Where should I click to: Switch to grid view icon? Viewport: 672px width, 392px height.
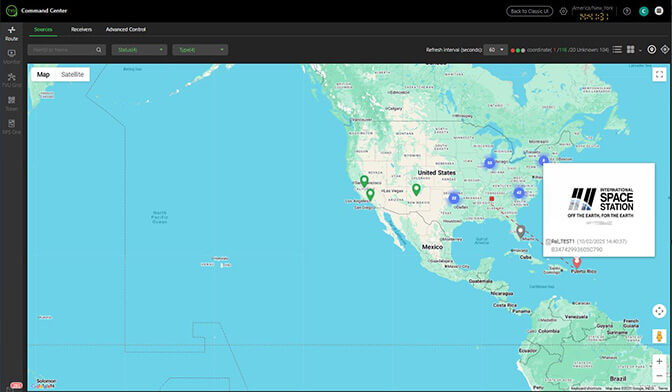click(x=630, y=50)
